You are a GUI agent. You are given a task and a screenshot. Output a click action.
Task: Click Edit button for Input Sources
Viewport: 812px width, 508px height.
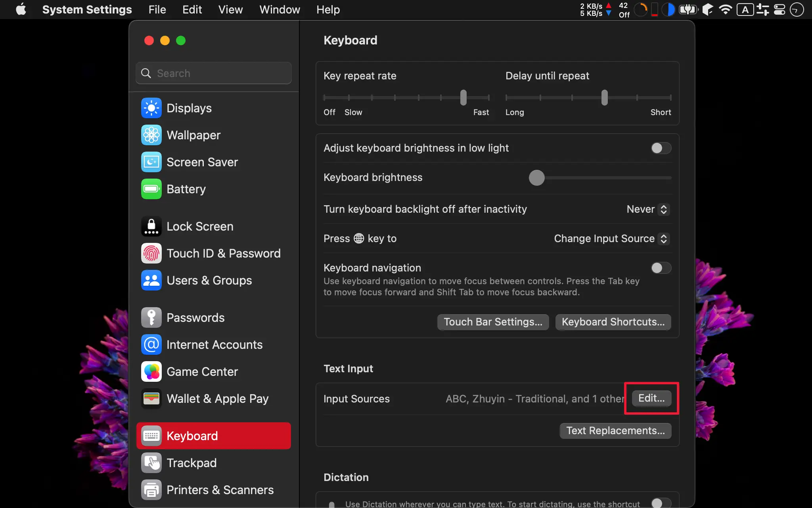click(651, 398)
